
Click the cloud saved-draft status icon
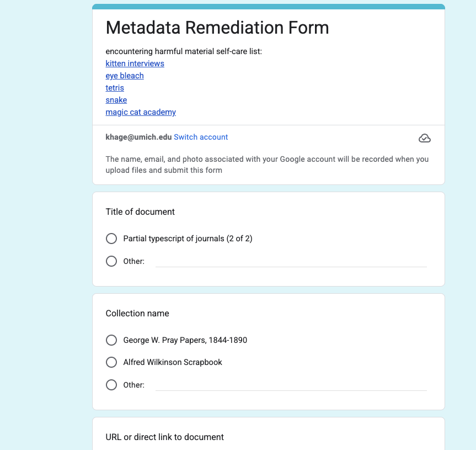(x=425, y=138)
